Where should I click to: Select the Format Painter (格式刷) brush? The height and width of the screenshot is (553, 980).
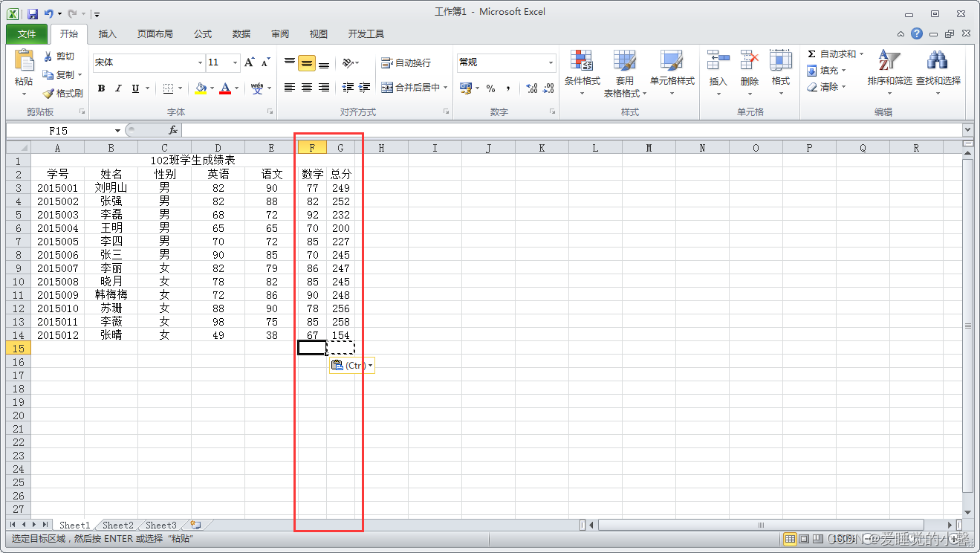pos(62,94)
